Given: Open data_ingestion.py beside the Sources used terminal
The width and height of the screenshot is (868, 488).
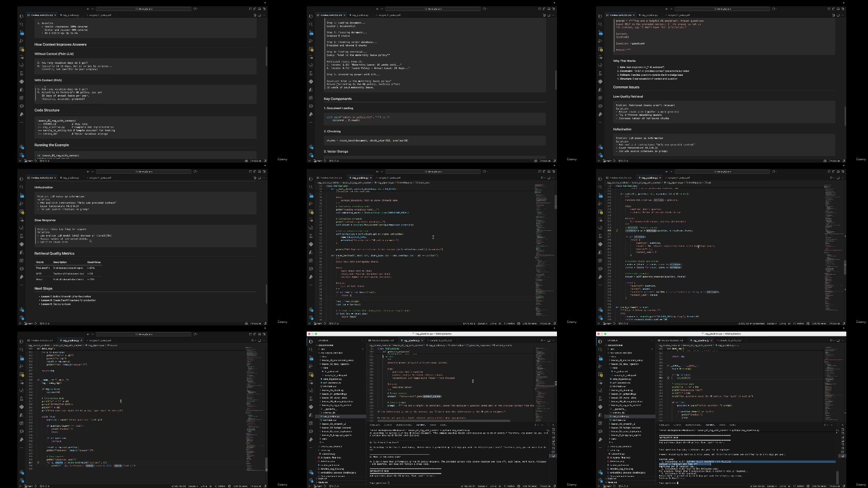Looking at the screenshot, I should click(x=621, y=379).
